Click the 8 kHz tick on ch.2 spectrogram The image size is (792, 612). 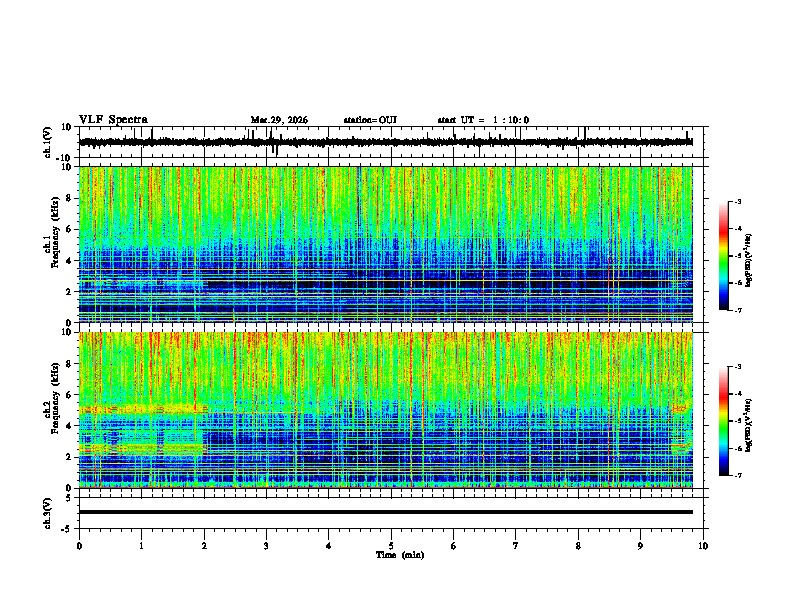[70, 364]
